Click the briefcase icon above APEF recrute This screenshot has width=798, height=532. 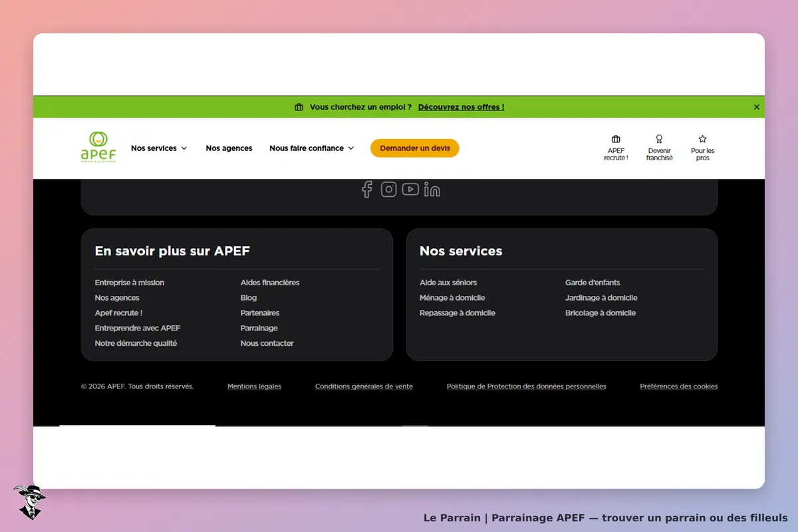point(616,139)
